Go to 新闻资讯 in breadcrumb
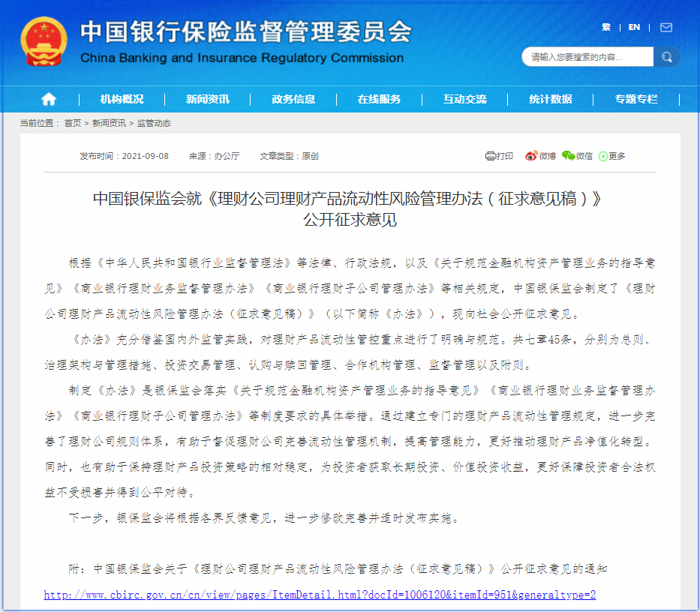The image size is (700, 612). (x=109, y=123)
